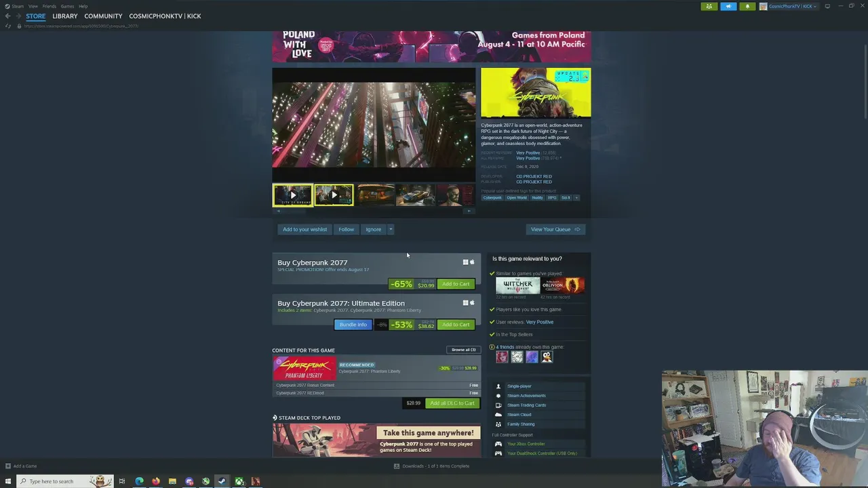
Task: Open the Steam Cloud feature link
Action: (x=519, y=415)
